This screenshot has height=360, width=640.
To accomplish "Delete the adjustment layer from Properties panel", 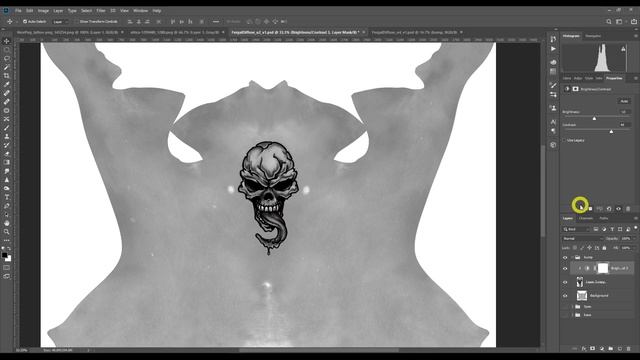I will (x=628, y=209).
